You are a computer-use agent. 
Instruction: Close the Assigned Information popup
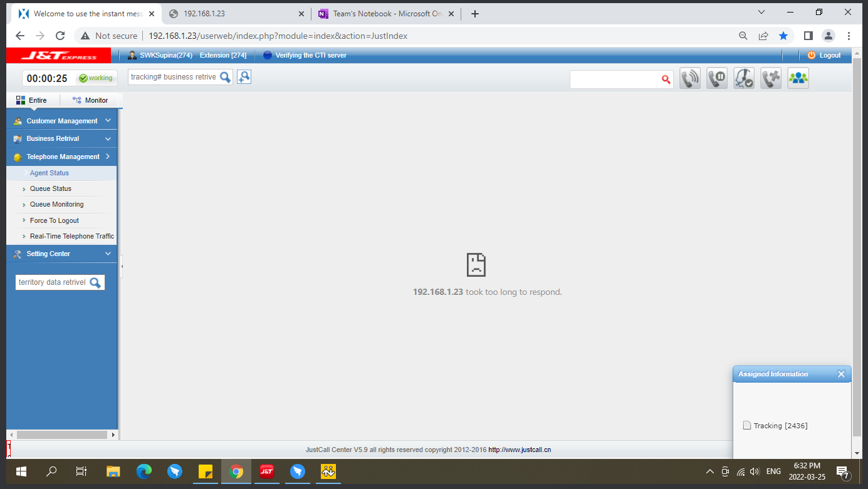(841, 374)
